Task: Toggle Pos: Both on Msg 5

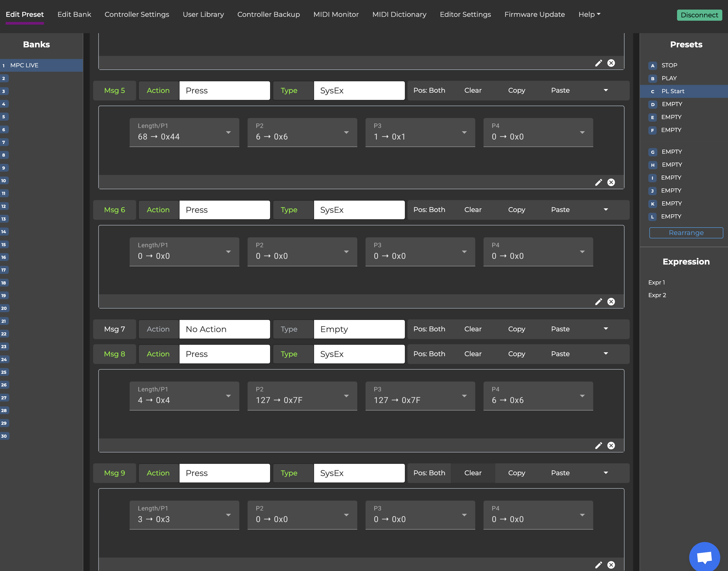Action: [429, 91]
